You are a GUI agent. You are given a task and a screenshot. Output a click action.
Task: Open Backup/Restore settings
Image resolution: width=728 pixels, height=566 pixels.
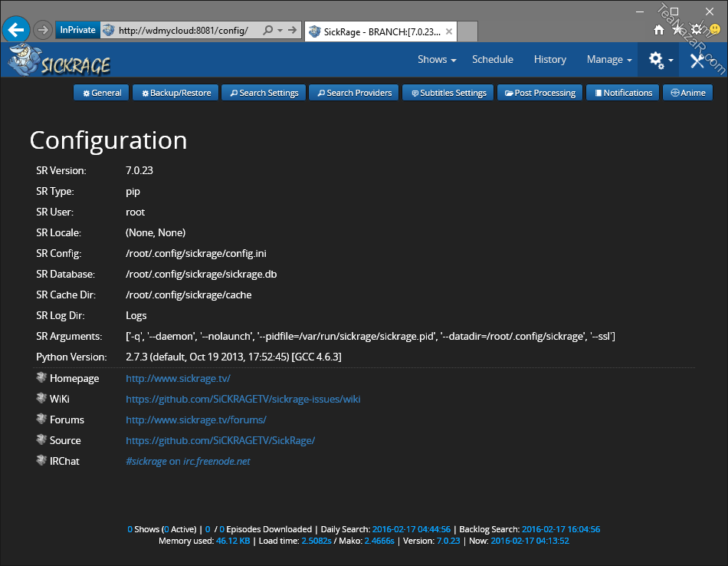(x=175, y=93)
